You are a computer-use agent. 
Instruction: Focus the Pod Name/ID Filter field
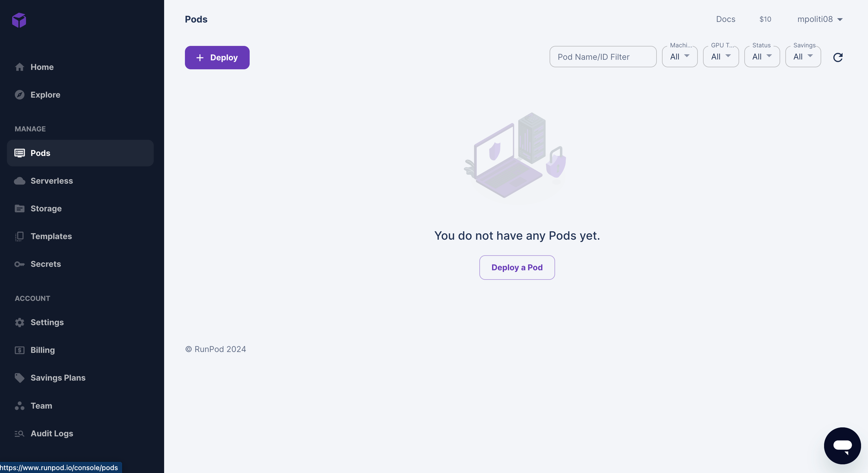pos(603,57)
